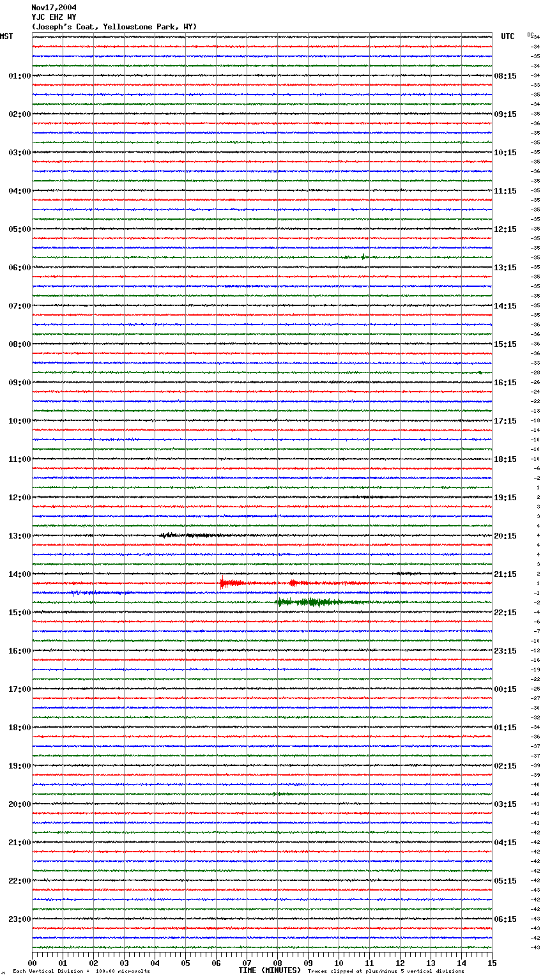
Task: Click the "14:15" UTC time label
Action: [x=505, y=306]
